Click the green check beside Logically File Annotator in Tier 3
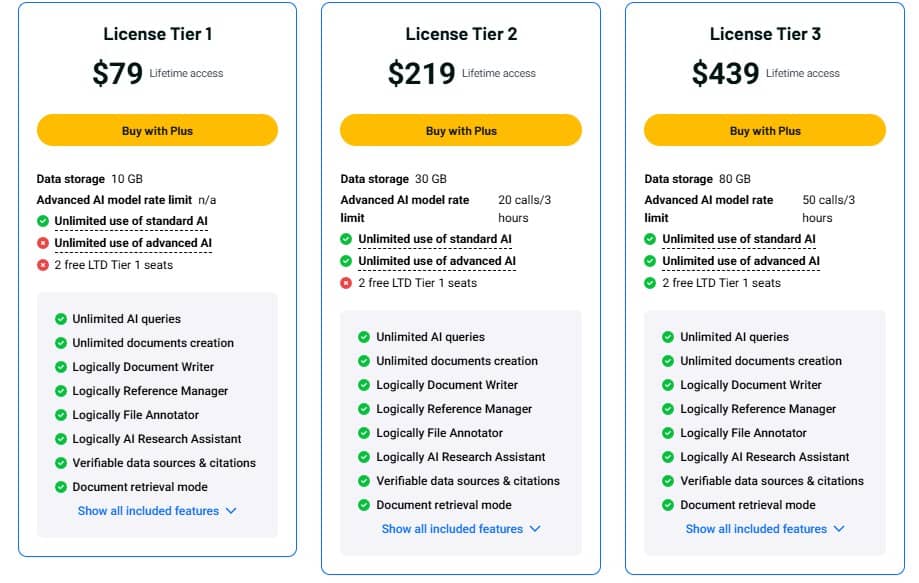The image size is (919, 583). tap(666, 433)
